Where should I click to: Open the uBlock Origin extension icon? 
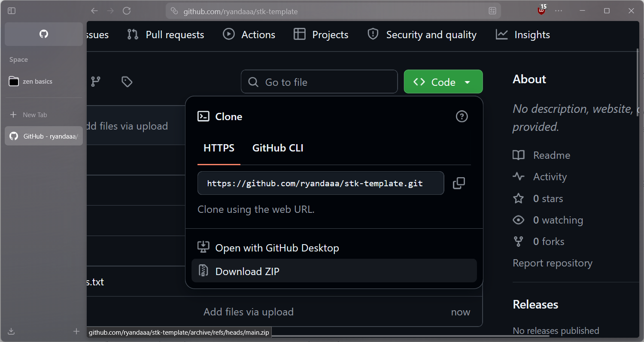pos(542,10)
